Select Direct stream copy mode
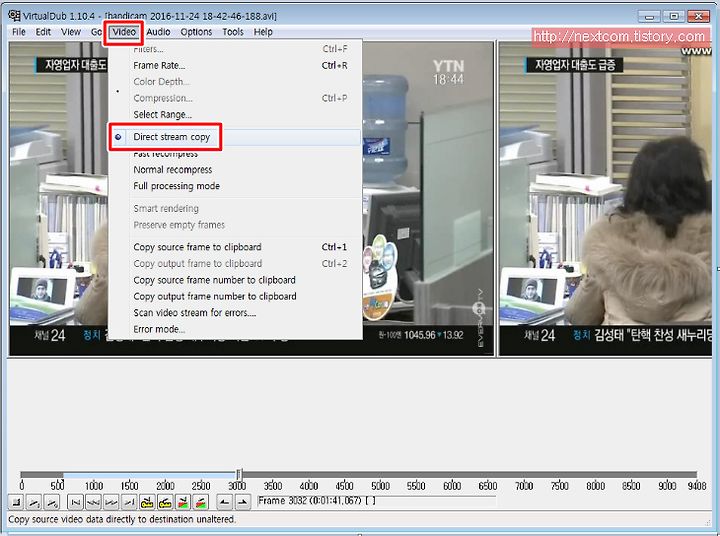The image size is (720, 536). 235,137
